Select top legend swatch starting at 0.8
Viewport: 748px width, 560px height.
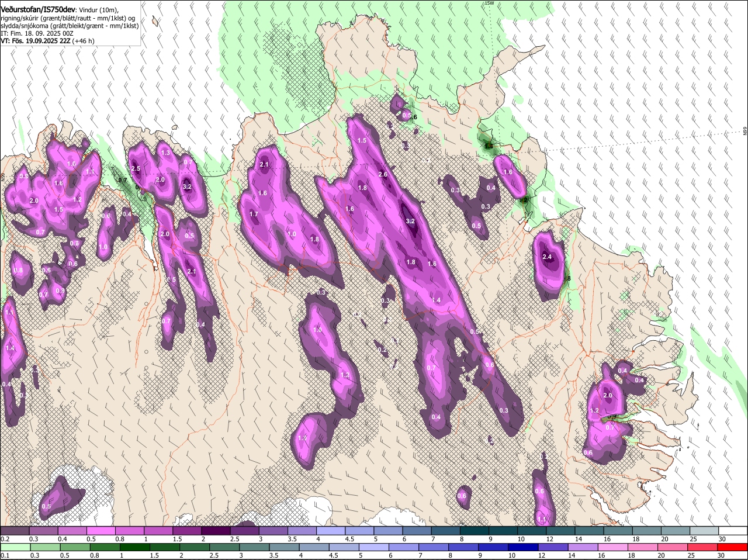pyautogui.click(x=129, y=530)
